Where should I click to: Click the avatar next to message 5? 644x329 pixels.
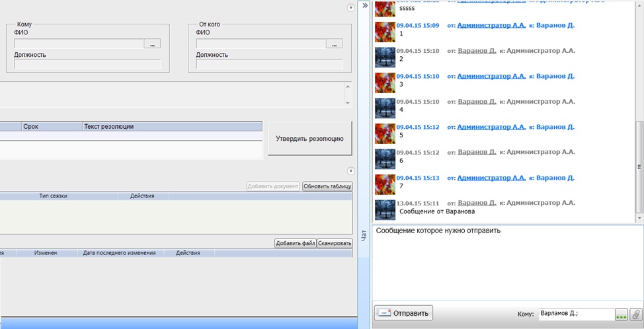pos(385,133)
